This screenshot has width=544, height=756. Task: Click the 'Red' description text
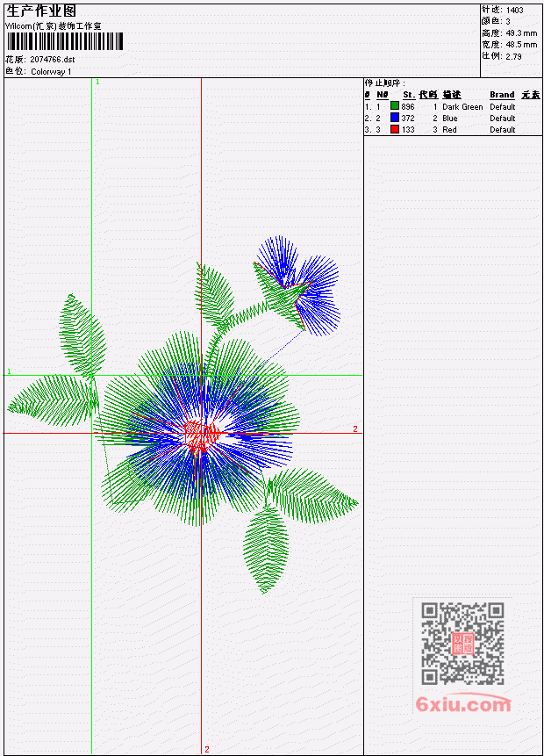coord(449,130)
